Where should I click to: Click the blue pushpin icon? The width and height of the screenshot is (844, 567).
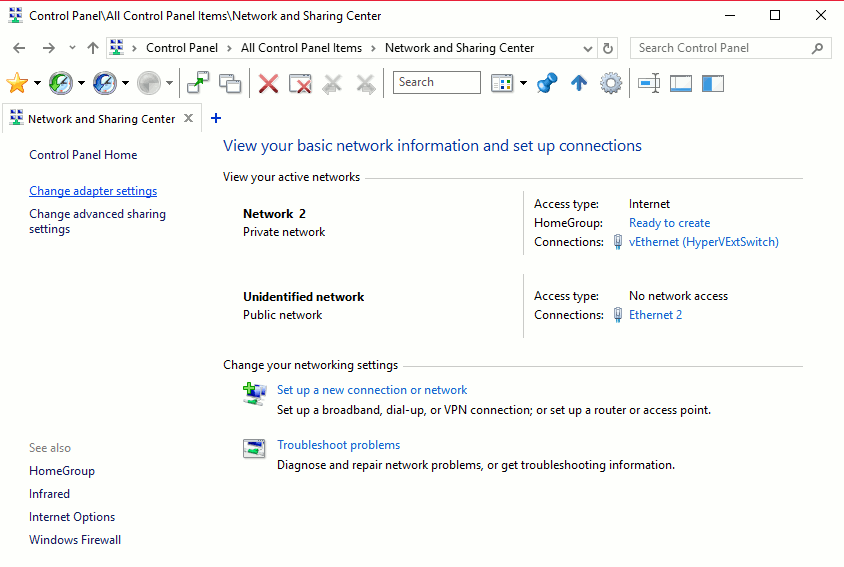[546, 83]
